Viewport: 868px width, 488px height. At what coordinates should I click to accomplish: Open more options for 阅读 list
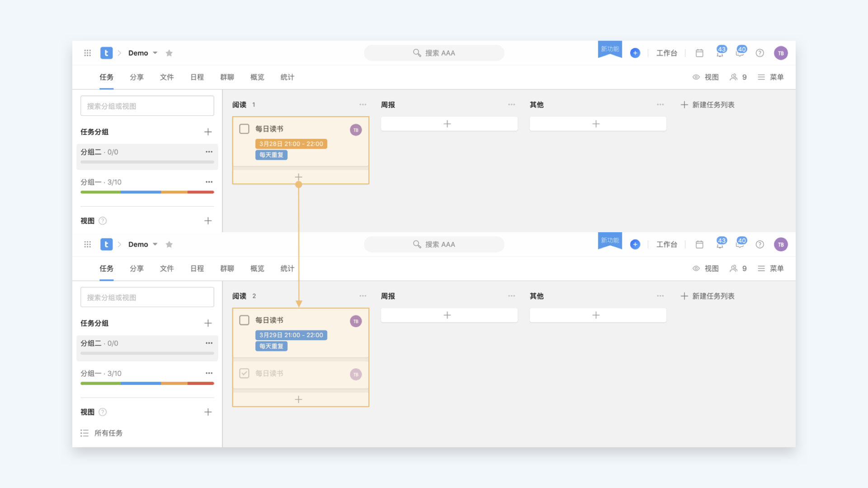coord(363,104)
